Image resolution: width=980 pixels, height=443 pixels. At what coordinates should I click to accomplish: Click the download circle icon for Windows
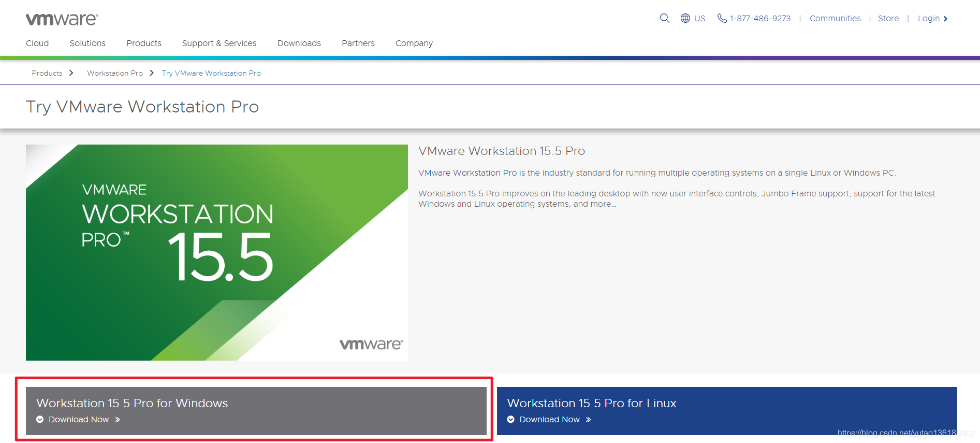tap(40, 420)
